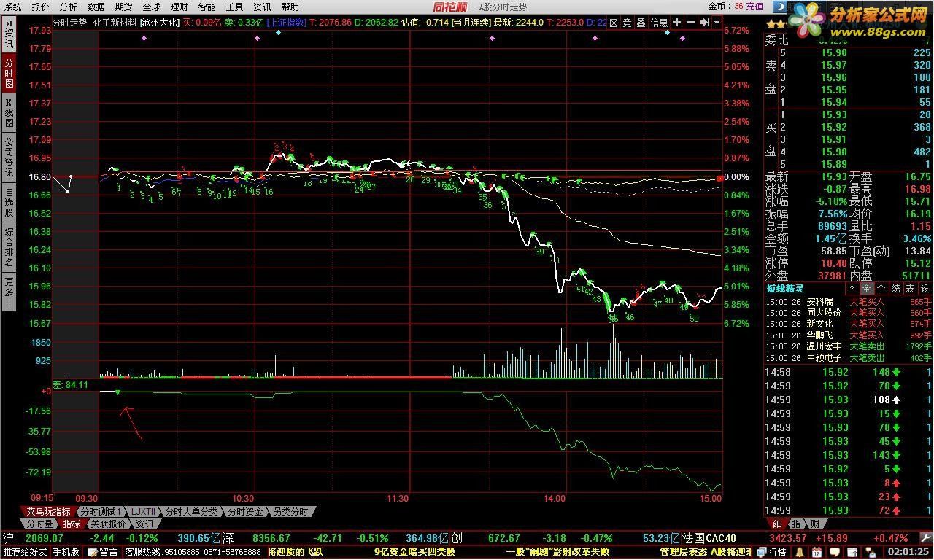The width and height of the screenshot is (934, 560).
Task: Open the 报价 menu
Action: (x=41, y=7)
